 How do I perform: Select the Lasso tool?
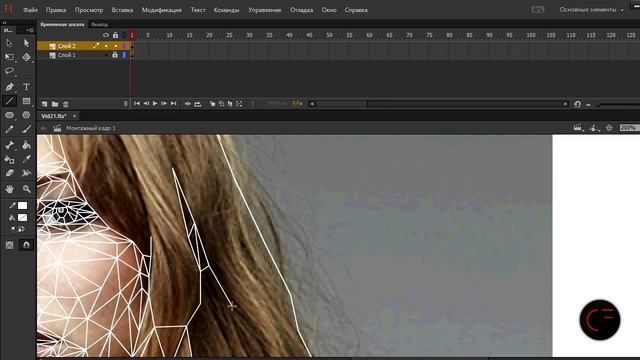(x=9, y=71)
